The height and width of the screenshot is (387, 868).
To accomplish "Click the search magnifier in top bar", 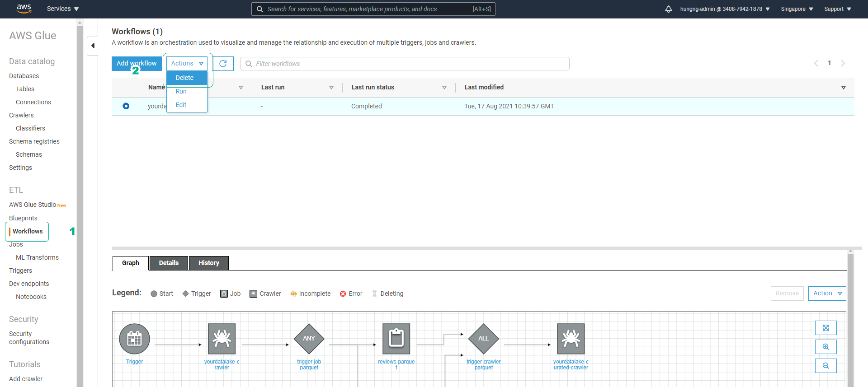I will [x=259, y=9].
